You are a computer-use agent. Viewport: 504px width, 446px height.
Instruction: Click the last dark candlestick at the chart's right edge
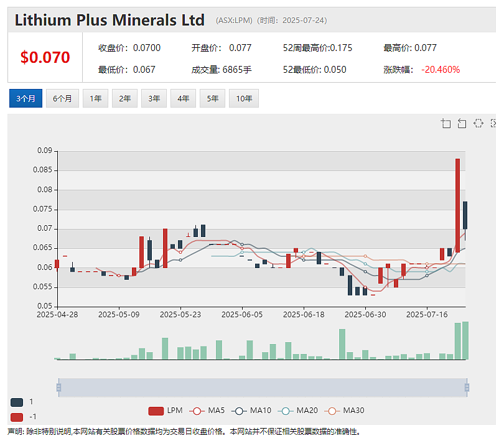coord(465,215)
